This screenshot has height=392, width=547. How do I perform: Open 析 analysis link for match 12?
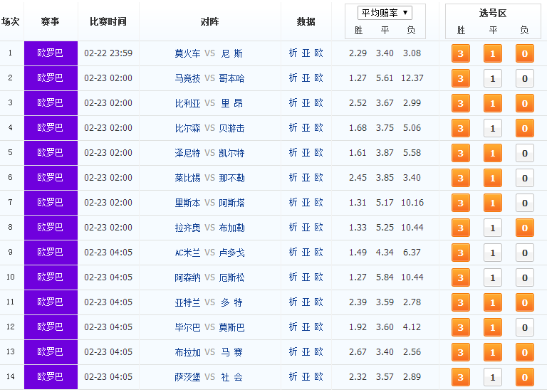[x=293, y=327]
